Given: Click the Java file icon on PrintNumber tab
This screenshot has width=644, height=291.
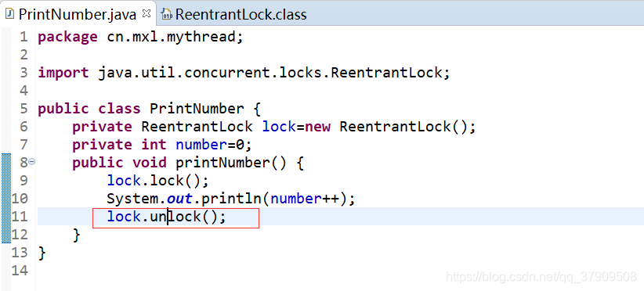Looking at the screenshot, I should click(10, 14).
